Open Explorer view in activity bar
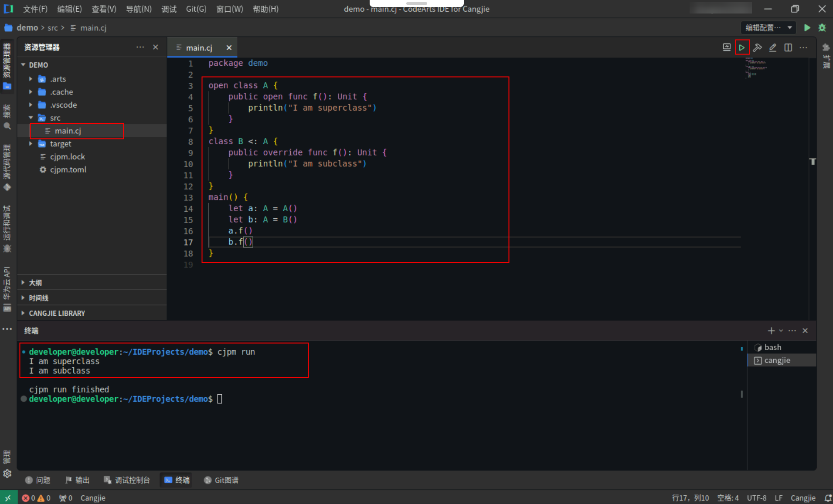 (7, 66)
